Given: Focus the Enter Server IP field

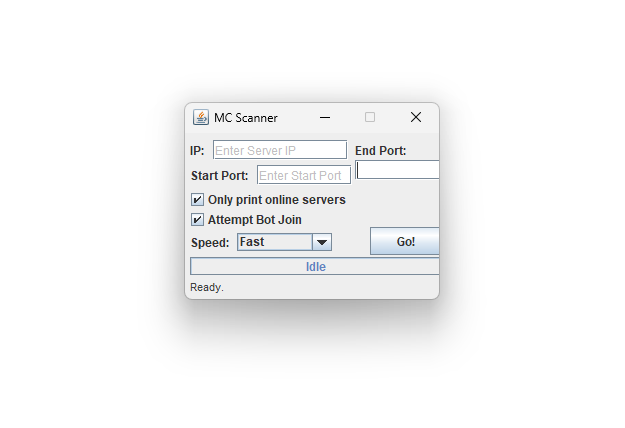Looking at the screenshot, I should pyautogui.click(x=280, y=150).
